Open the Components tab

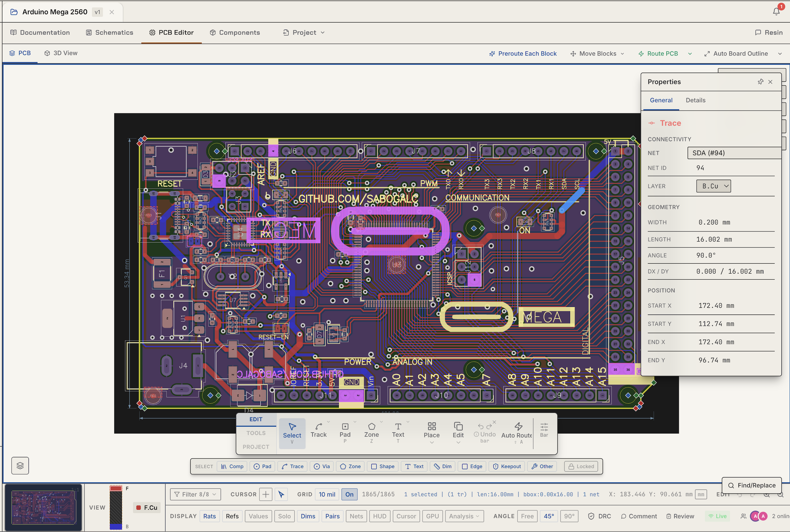235,33
